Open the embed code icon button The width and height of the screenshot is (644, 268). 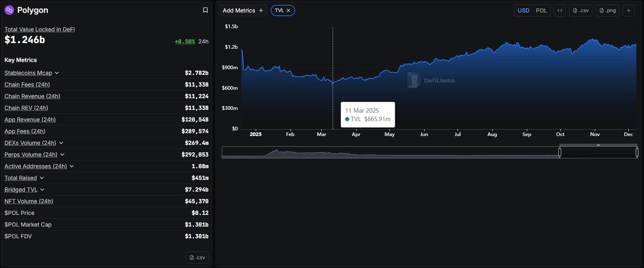[560, 10]
